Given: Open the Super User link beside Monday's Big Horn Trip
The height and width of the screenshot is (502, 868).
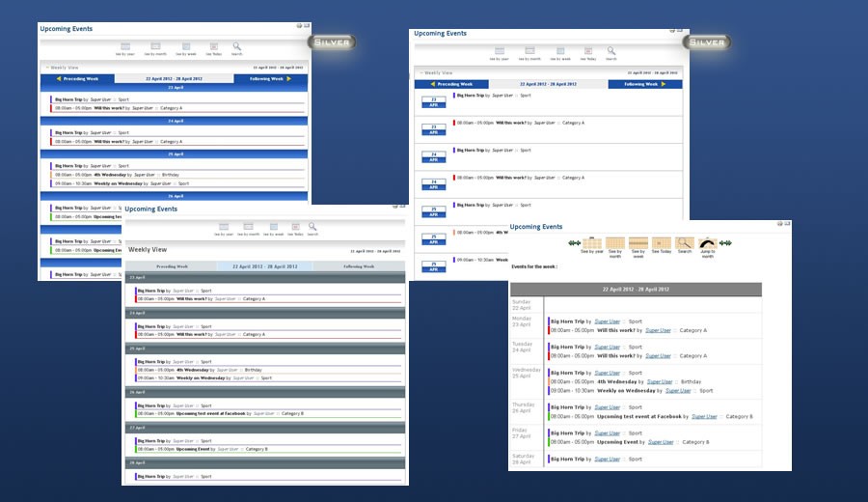Looking at the screenshot, I should (607, 321).
